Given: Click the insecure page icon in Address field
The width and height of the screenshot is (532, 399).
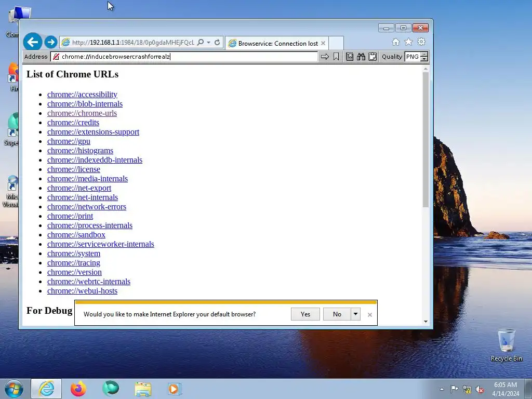Looking at the screenshot, I should click(x=56, y=57).
